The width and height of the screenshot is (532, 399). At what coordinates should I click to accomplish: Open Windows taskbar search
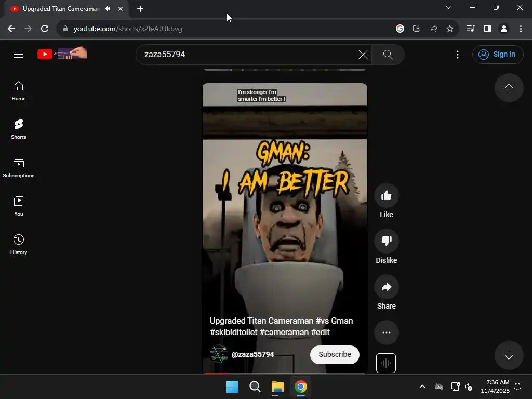[x=255, y=387]
